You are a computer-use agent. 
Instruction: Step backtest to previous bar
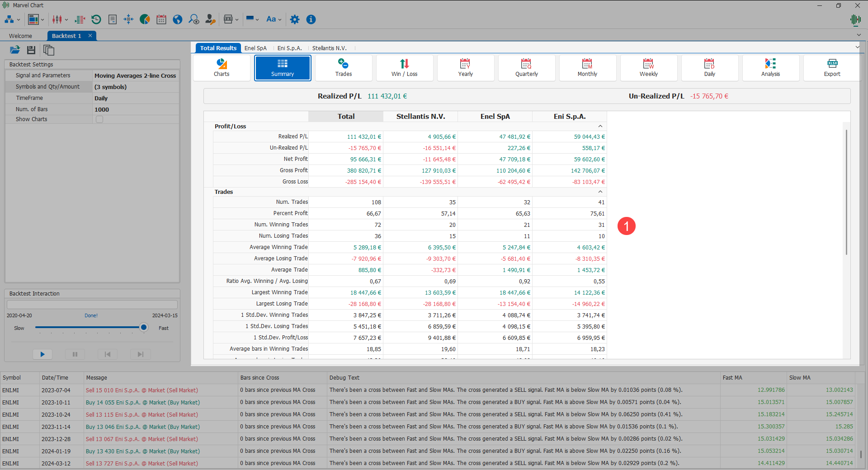tap(108, 354)
